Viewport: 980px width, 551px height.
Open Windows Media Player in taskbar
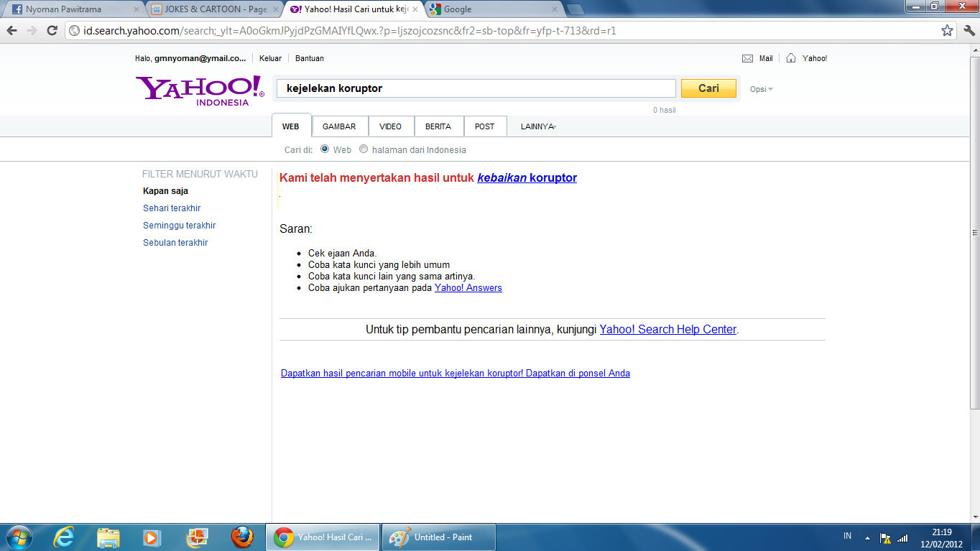point(152,537)
